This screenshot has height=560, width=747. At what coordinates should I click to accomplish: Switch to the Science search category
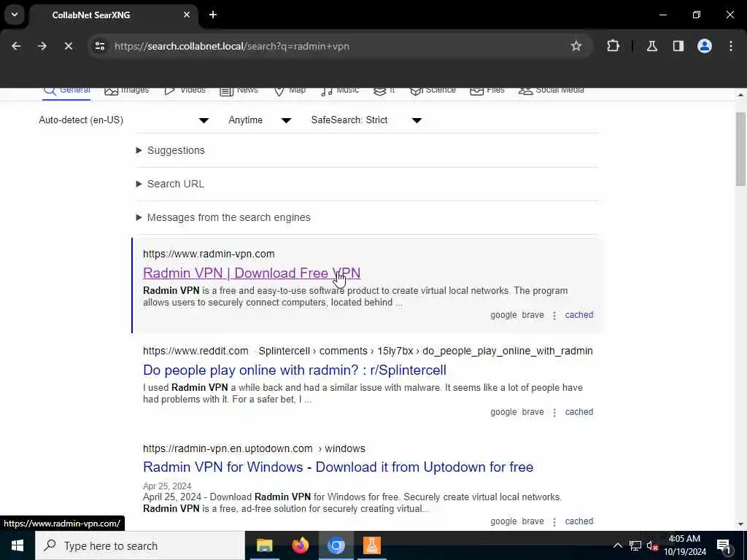coord(433,90)
